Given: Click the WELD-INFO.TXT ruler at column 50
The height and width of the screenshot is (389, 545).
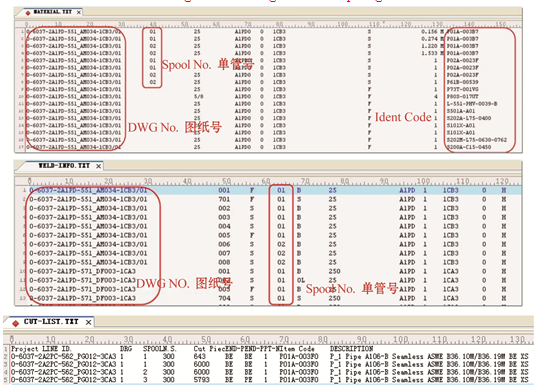Looking at the screenshot, I should point(227,181).
